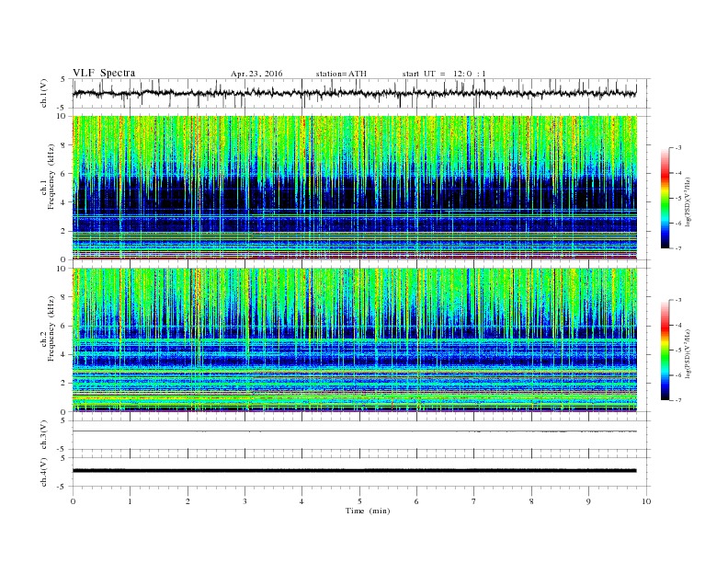This screenshot has height=563, width=728.
Task: Click the log(PSD) label beside the lower color bar
Action: [688, 353]
